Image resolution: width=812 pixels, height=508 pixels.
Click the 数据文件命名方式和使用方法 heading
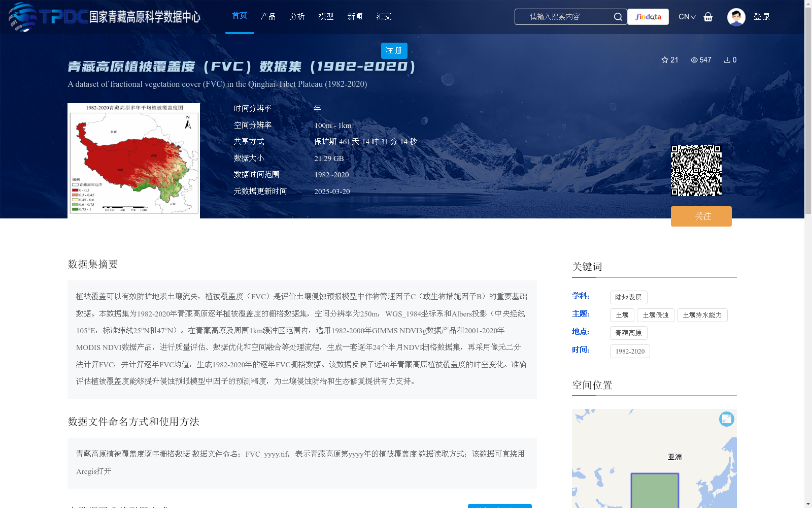tap(133, 422)
